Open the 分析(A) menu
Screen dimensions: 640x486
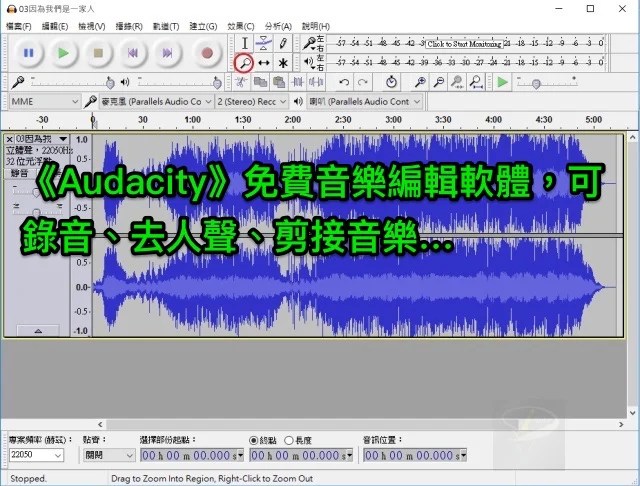point(278,27)
